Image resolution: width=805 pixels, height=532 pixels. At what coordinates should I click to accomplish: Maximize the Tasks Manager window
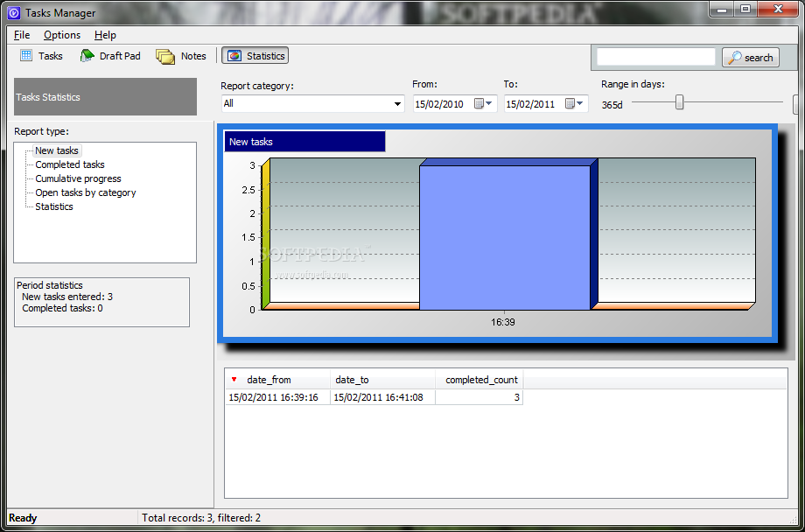tap(745, 8)
